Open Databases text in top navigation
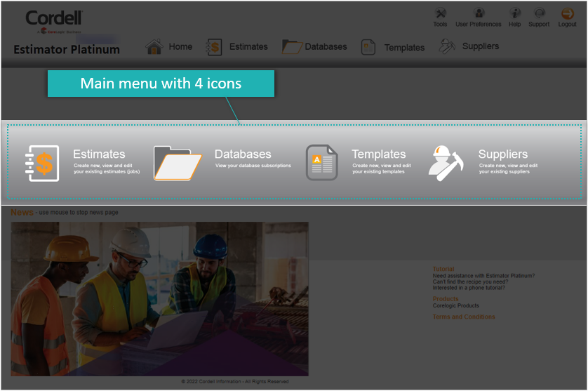The image size is (588, 391). pyautogui.click(x=326, y=47)
